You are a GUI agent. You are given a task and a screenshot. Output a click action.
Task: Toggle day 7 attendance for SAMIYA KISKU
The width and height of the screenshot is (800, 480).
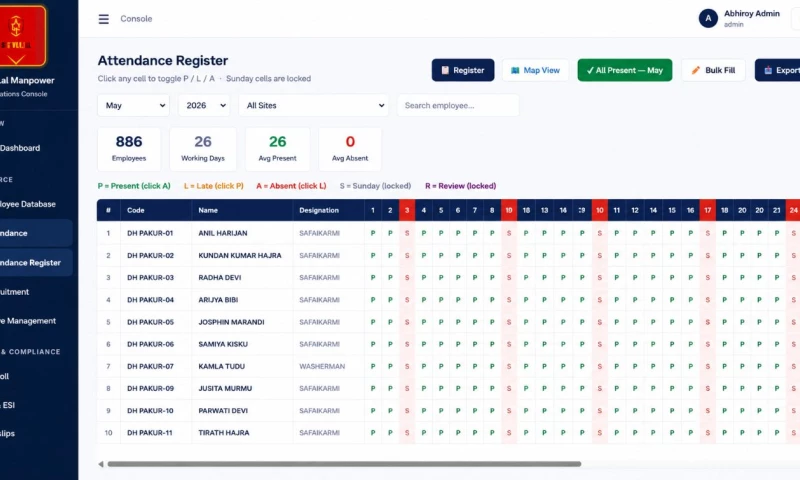click(x=474, y=344)
